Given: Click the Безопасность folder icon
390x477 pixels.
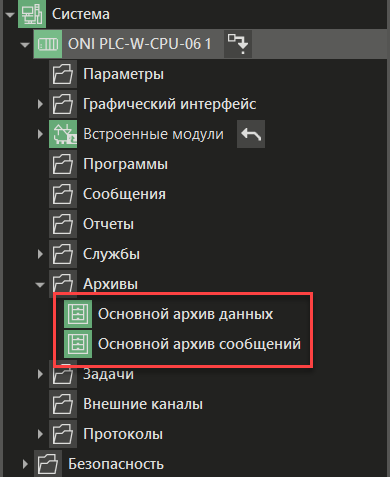Looking at the screenshot, I should [48, 464].
